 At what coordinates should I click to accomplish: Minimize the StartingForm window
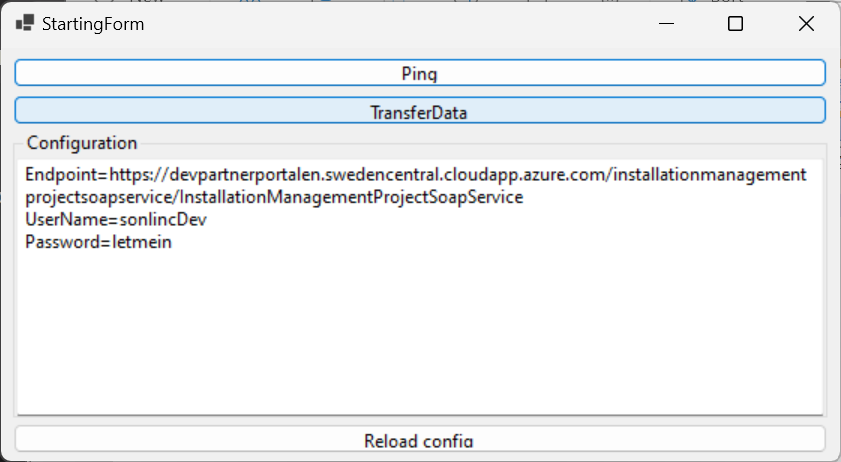point(666,24)
